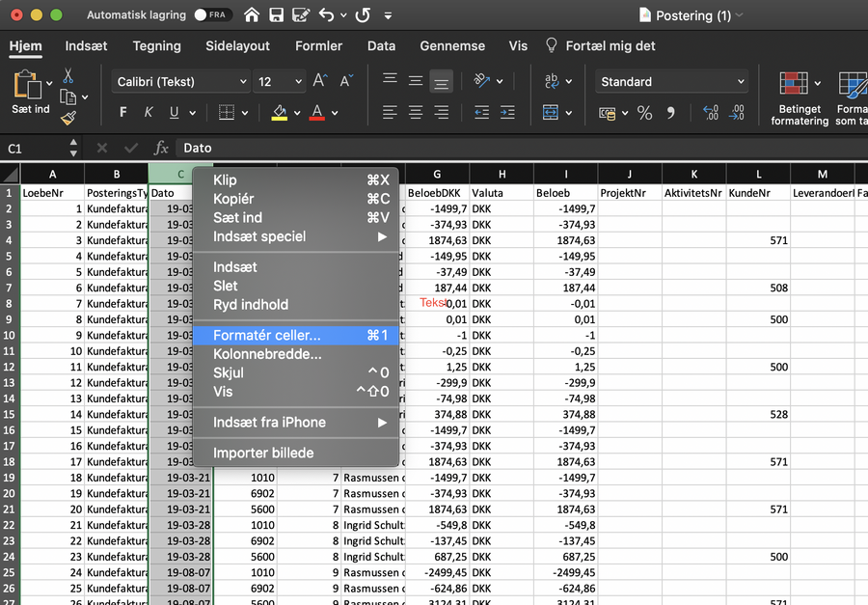Expand the Standard number format dropdown
Viewport: 868px width, 605px height.
[x=672, y=82]
